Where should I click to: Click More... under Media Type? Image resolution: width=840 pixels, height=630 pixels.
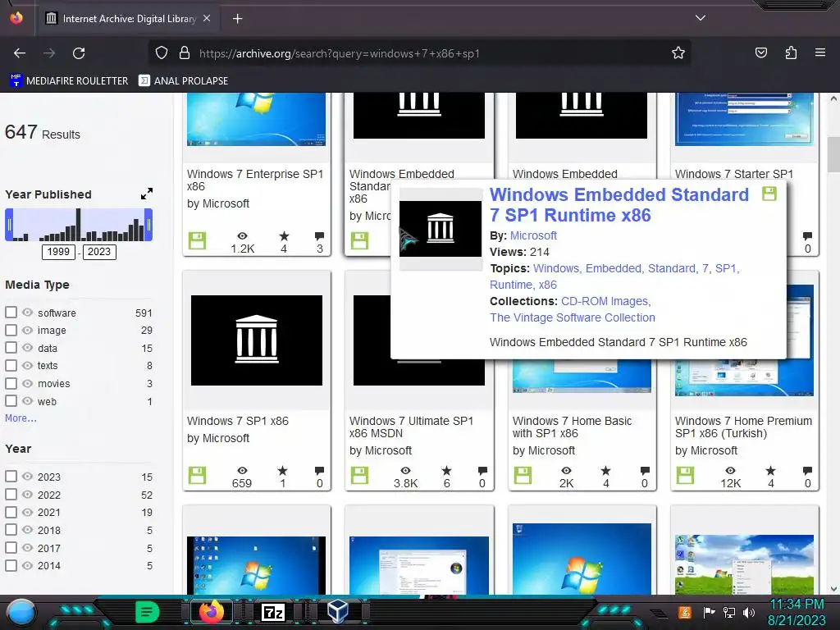click(21, 418)
